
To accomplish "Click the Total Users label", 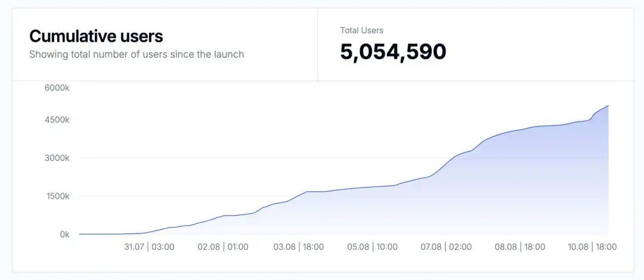I will click(361, 30).
